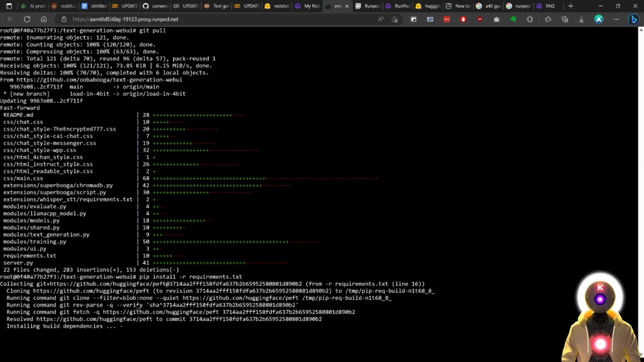Click the screenshot camera extension icon

click(496, 19)
